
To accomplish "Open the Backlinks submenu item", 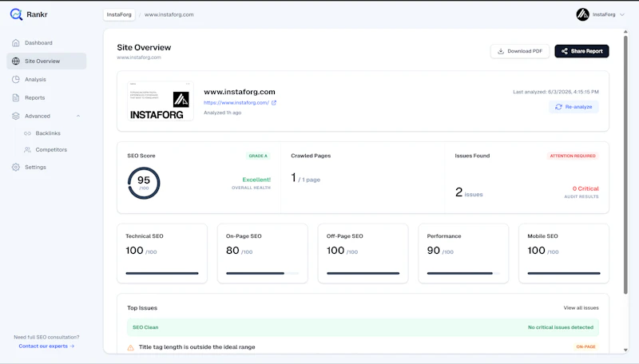I will (48, 133).
